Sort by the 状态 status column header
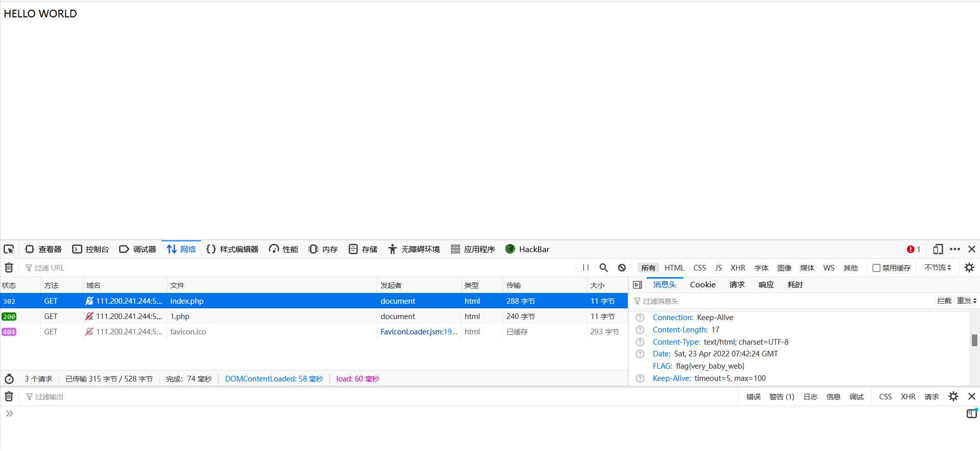Screen dimensions: 980x451 (20, 285)
